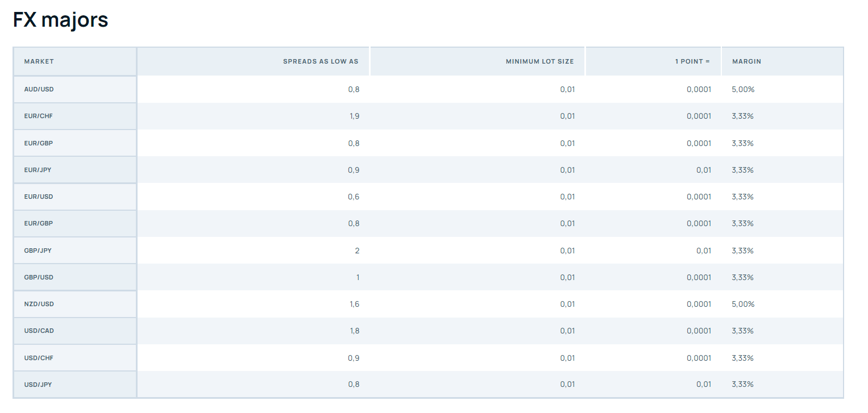
Task: Click the 5,00% margin in NZD/USD row
Action: click(x=743, y=304)
